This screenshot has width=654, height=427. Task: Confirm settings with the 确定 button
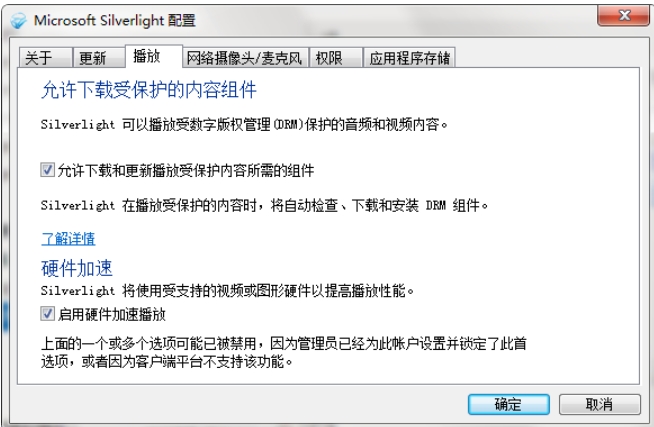[x=508, y=404]
